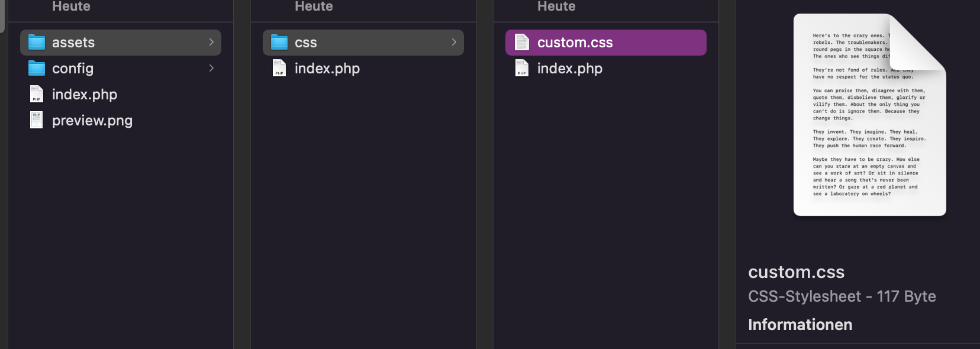Click the Informationen section heading
Image resolution: width=980 pixels, height=349 pixels.
click(800, 325)
